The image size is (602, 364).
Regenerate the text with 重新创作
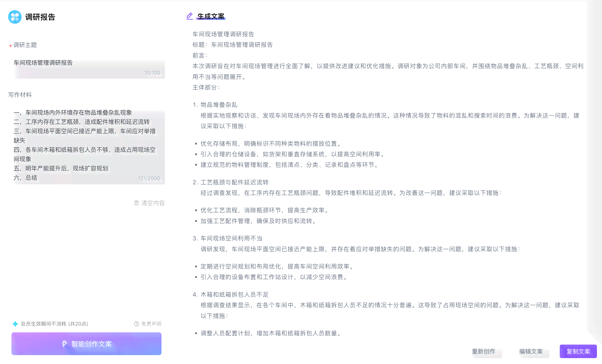click(x=483, y=351)
